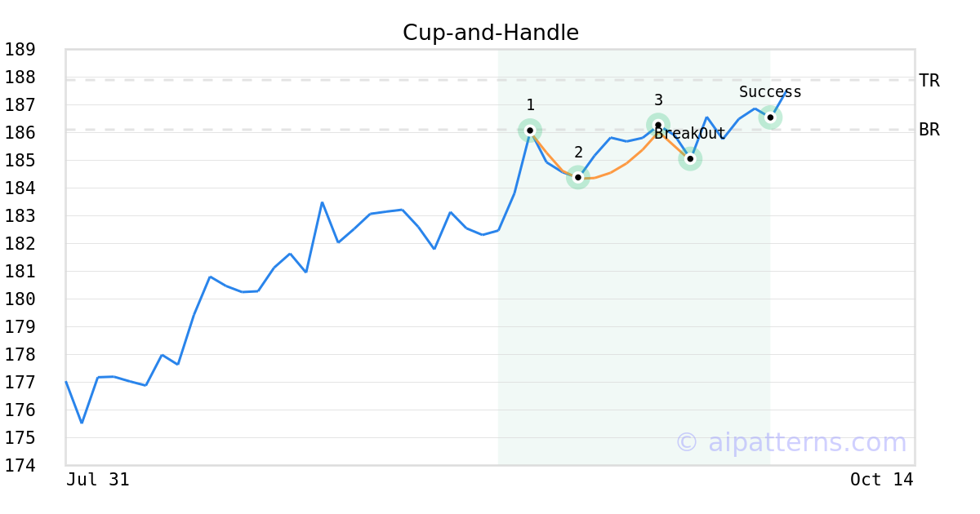Click the BreakOut point marker circle

pos(690,158)
